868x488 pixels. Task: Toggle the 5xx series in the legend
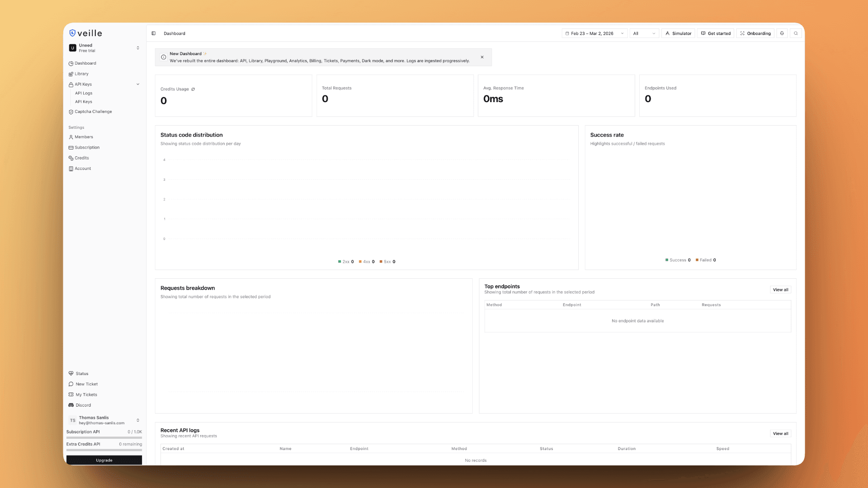[387, 262]
